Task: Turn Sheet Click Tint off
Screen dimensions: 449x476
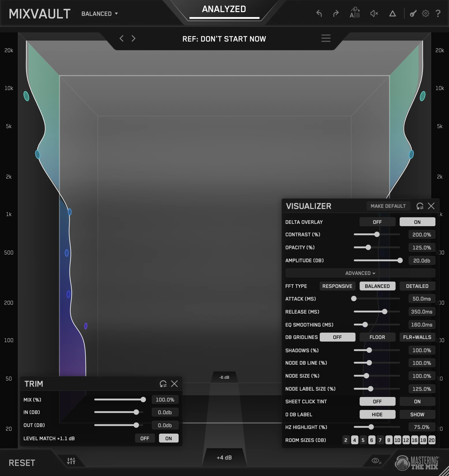Action: click(x=377, y=402)
